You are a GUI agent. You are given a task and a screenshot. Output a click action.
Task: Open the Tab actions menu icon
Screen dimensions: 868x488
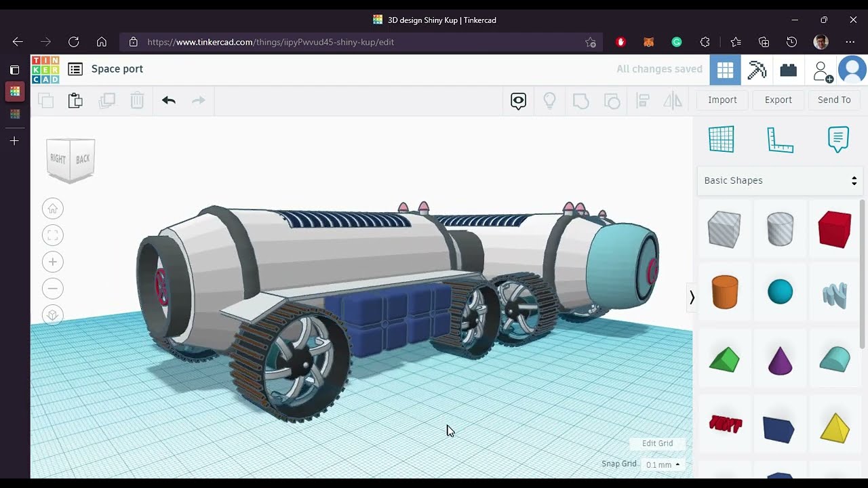(x=14, y=70)
